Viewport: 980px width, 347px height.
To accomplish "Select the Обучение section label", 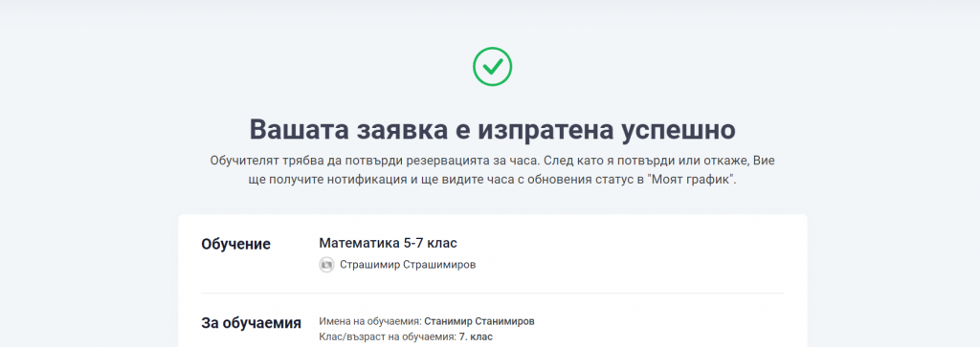I will point(235,244).
